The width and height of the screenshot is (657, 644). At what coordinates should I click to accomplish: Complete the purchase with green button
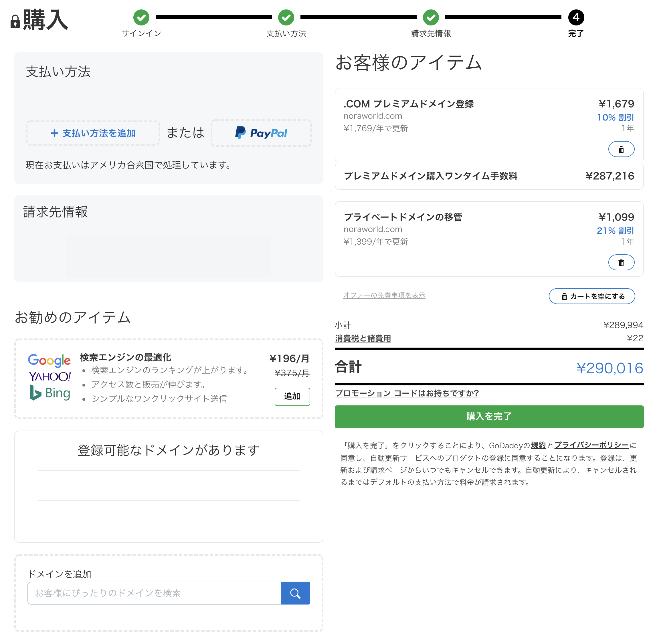pyautogui.click(x=489, y=416)
